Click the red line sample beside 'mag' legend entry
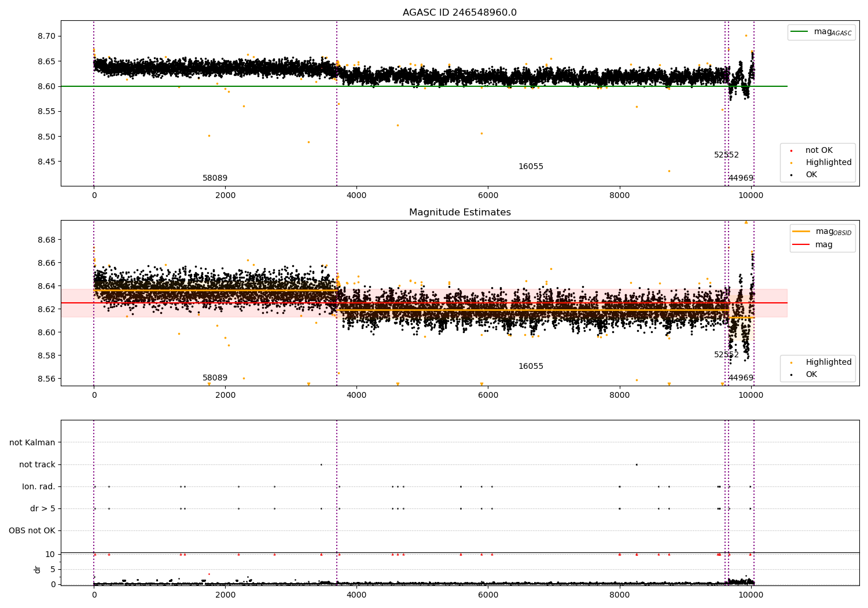 pyautogui.click(x=801, y=245)
